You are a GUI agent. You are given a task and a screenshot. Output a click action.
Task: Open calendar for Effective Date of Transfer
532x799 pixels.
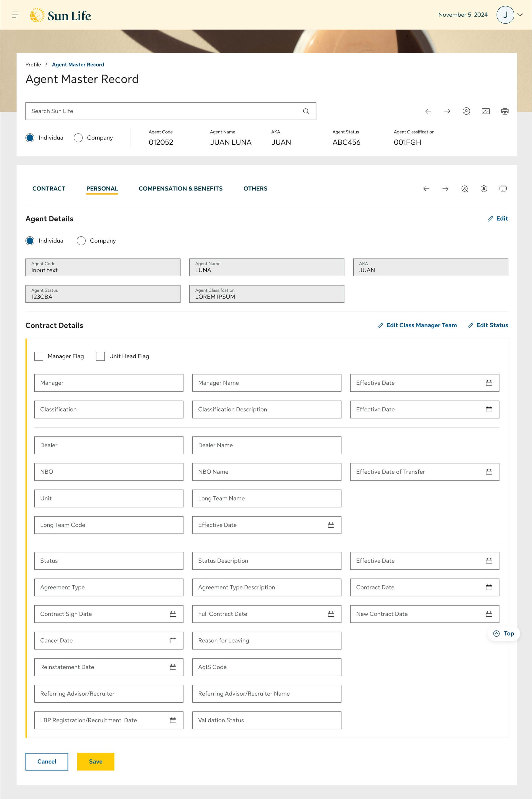pyautogui.click(x=489, y=472)
